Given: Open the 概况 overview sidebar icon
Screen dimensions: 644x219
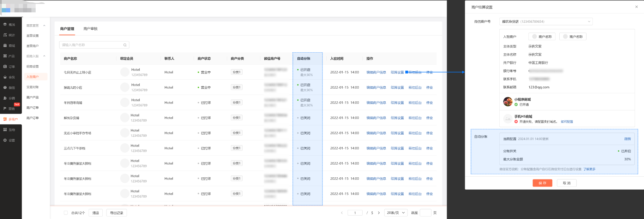Looking at the screenshot, I should point(5,24).
